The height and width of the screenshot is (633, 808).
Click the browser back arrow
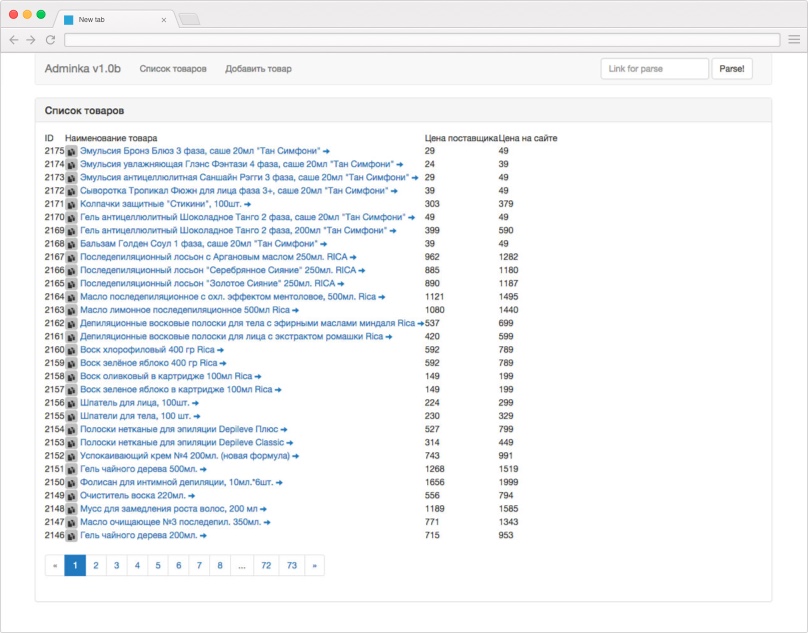[x=14, y=40]
